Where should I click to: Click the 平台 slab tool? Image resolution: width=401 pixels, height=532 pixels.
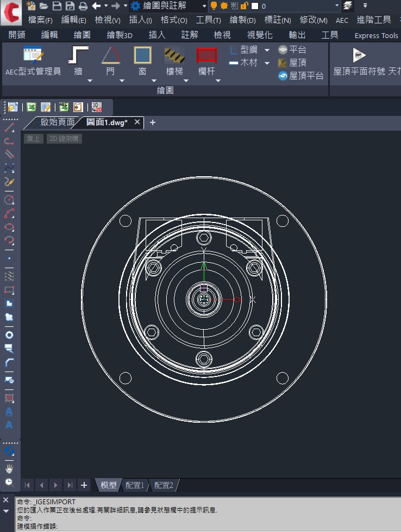click(x=292, y=50)
